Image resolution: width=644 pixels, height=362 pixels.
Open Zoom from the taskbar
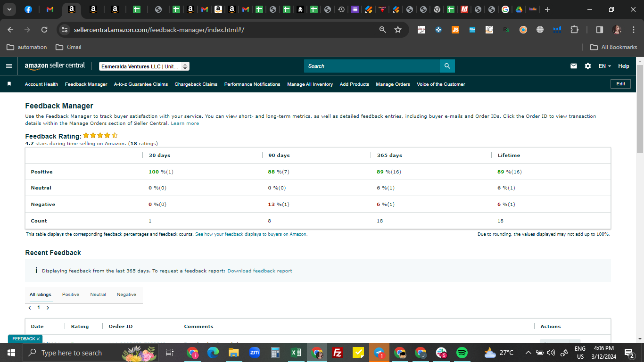(255, 353)
